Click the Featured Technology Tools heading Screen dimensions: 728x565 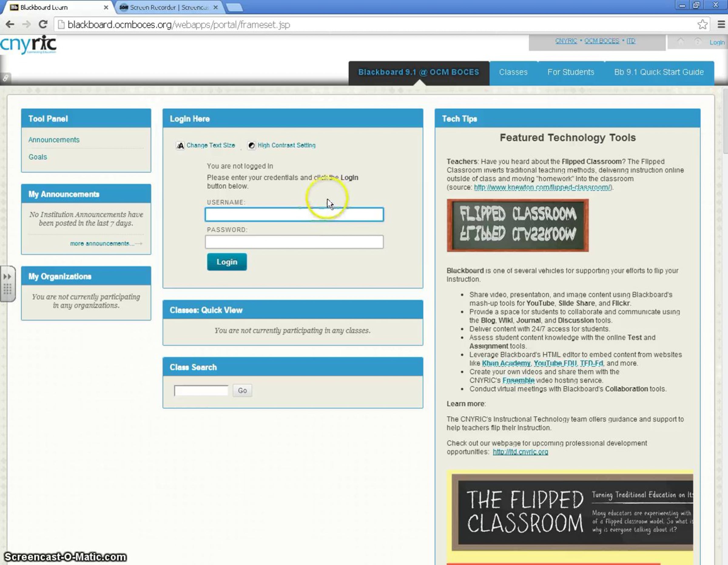pyautogui.click(x=568, y=138)
